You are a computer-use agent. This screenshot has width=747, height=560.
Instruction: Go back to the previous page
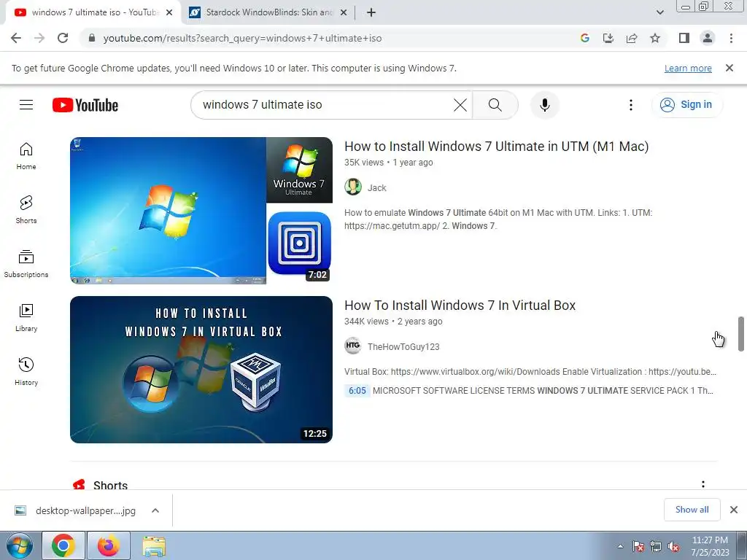(x=16, y=38)
